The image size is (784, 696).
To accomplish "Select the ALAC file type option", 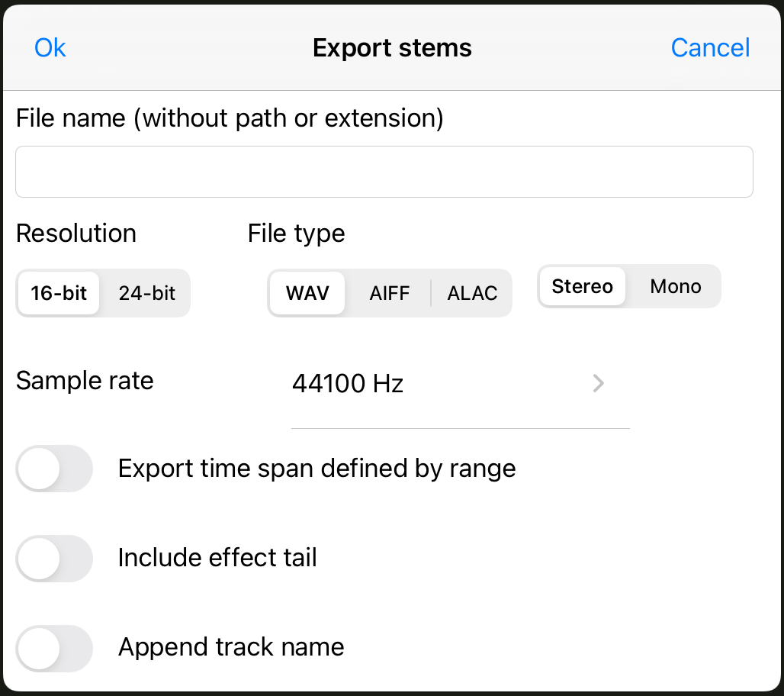I will tap(472, 293).
